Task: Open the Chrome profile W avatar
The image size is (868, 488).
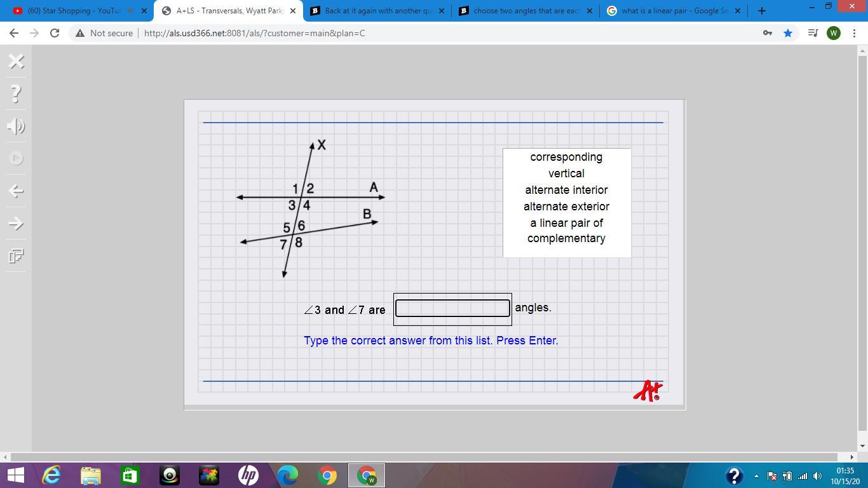Action: 834,33
